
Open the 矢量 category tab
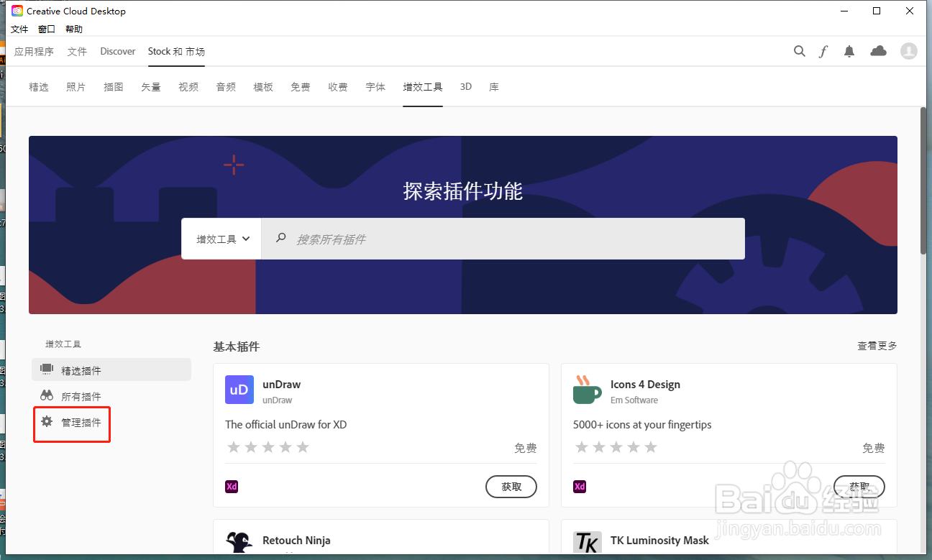(x=151, y=87)
